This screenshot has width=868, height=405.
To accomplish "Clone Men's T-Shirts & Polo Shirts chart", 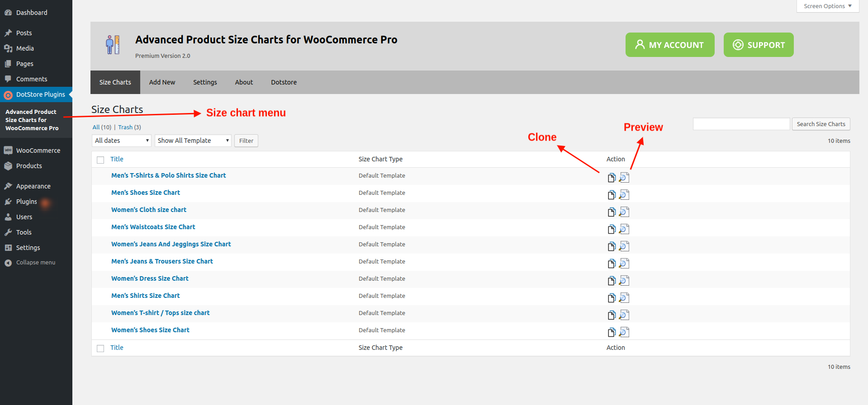I will pos(612,178).
